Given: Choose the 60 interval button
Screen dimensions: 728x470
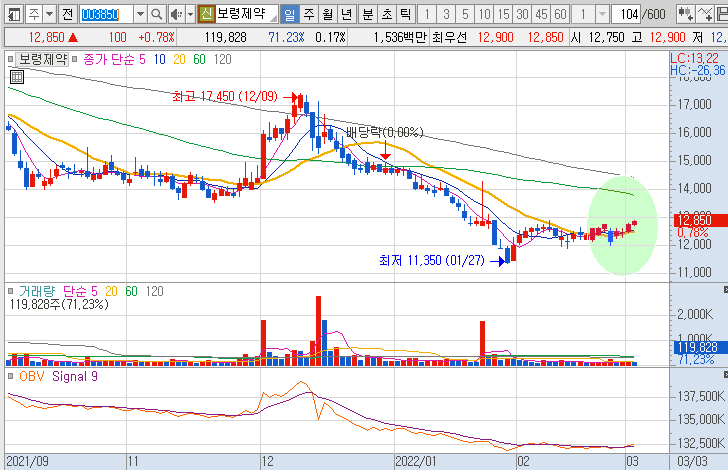Looking at the screenshot, I should tap(560, 15).
